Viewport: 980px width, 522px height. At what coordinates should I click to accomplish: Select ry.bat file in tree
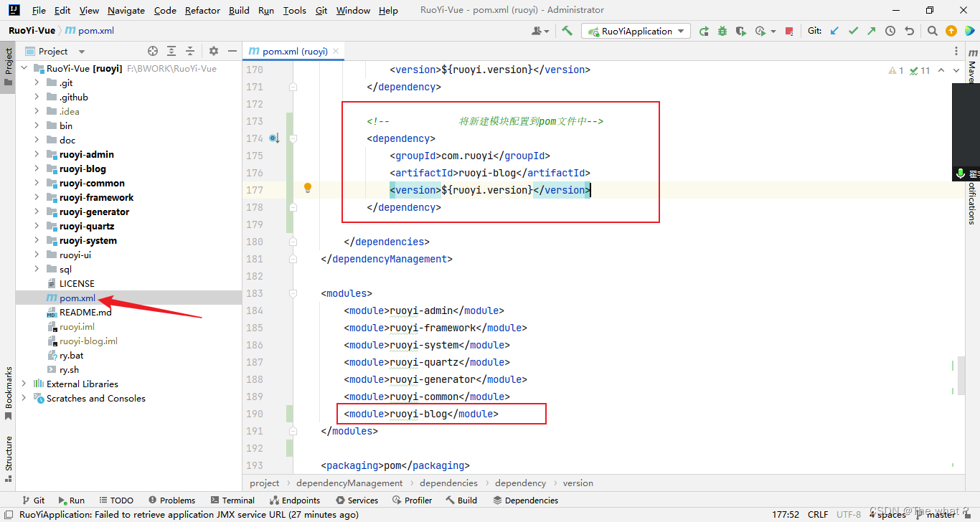point(71,355)
